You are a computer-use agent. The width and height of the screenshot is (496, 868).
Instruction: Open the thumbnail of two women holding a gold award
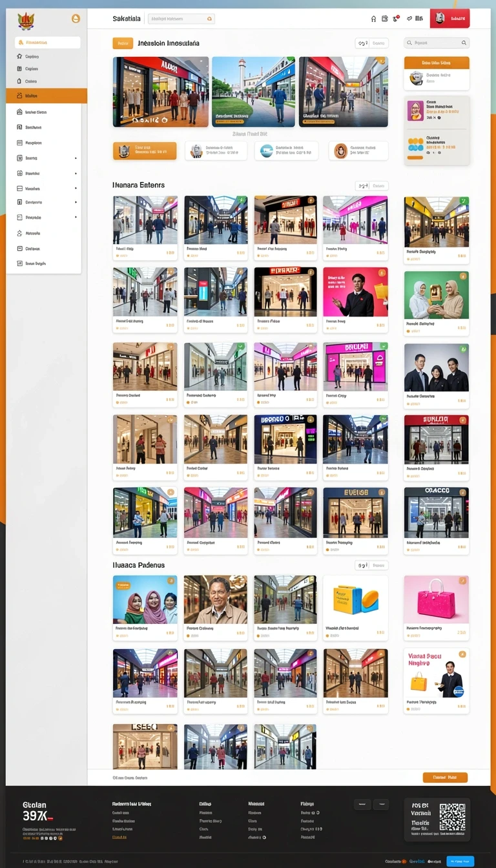click(x=437, y=295)
